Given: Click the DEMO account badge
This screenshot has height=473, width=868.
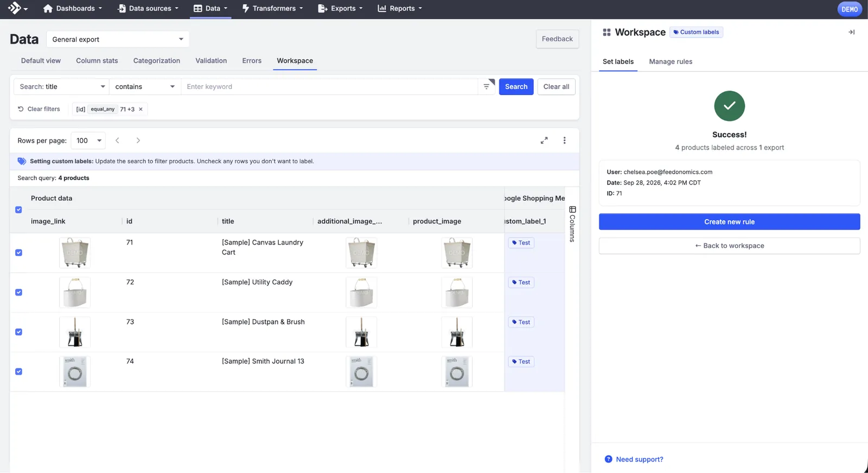Looking at the screenshot, I should coord(850,9).
